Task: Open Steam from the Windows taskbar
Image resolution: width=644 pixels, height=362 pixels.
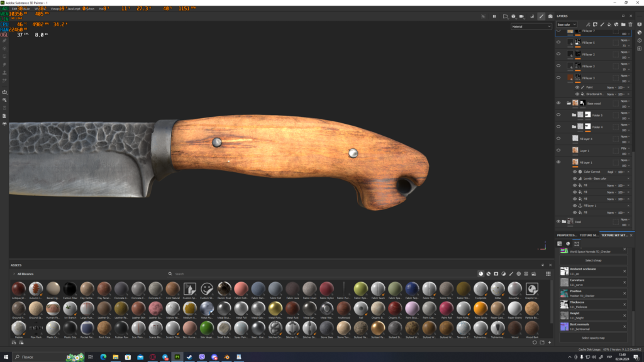Action: [189, 357]
